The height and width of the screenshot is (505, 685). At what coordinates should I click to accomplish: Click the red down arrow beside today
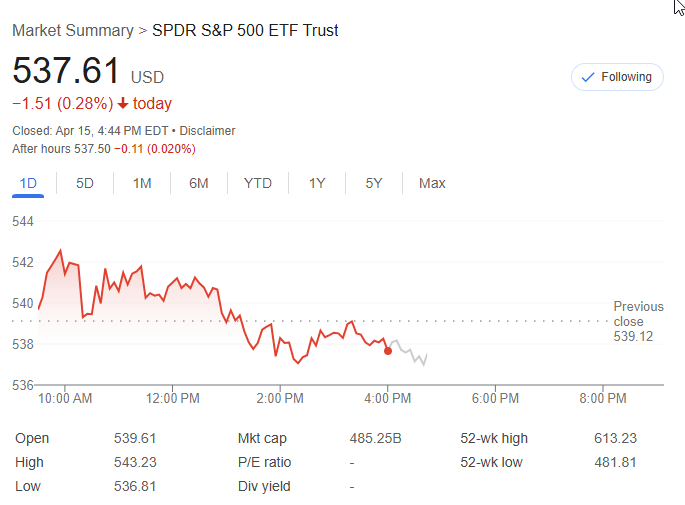[122, 104]
